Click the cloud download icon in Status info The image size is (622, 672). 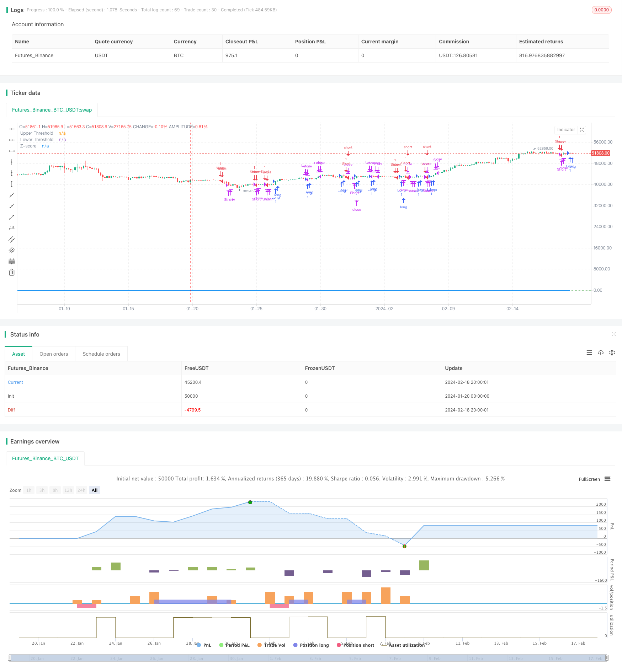coord(601,353)
